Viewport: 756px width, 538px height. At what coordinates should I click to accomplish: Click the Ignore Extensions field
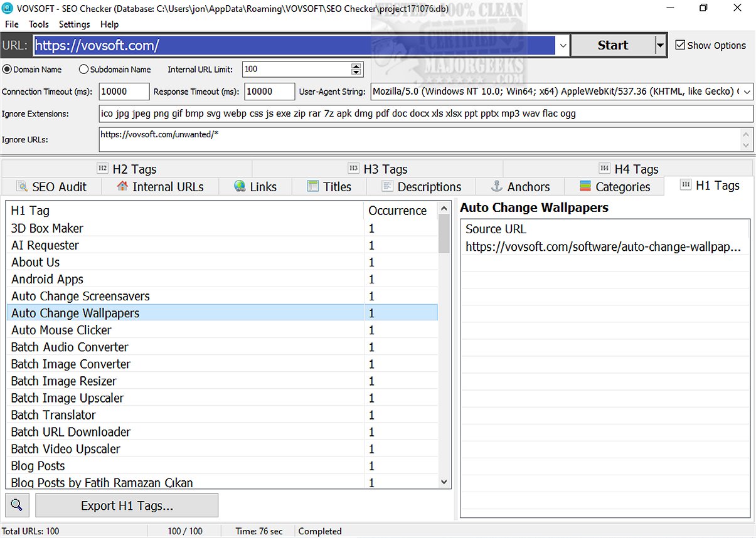tap(426, 113)
